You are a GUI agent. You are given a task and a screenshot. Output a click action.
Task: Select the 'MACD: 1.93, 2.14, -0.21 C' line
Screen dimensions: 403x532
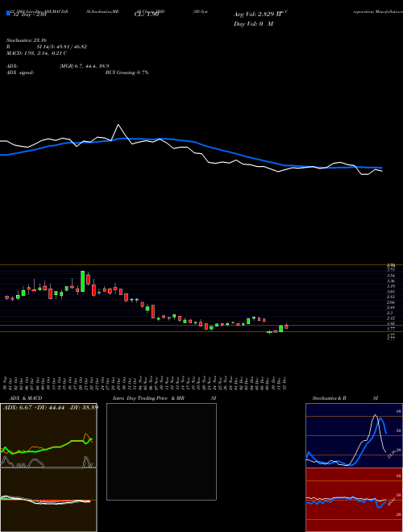tap(36, 53)
